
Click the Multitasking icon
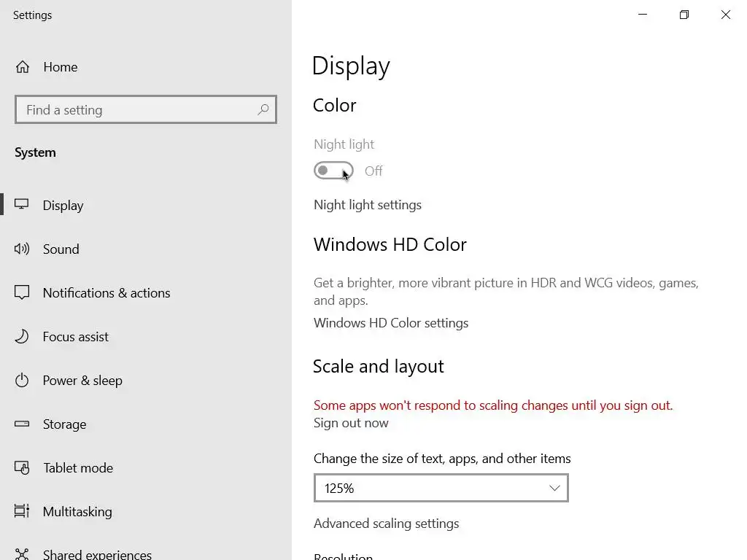point(21,511)
